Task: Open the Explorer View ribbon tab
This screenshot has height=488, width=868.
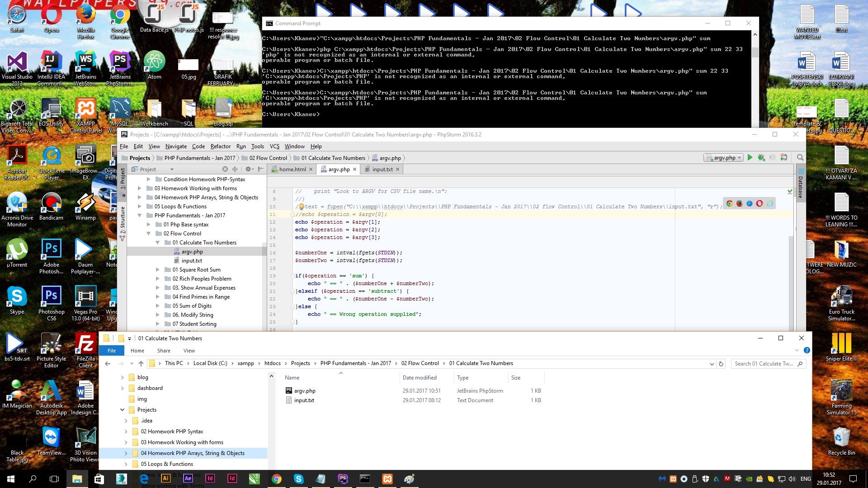Action: pyautogui.click(x=189, y=351)
